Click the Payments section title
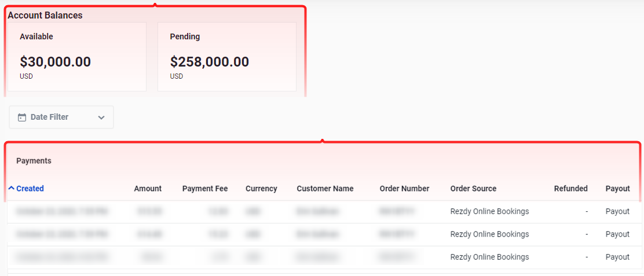This screenshot has height=276, width=644. tap(34, 161)
